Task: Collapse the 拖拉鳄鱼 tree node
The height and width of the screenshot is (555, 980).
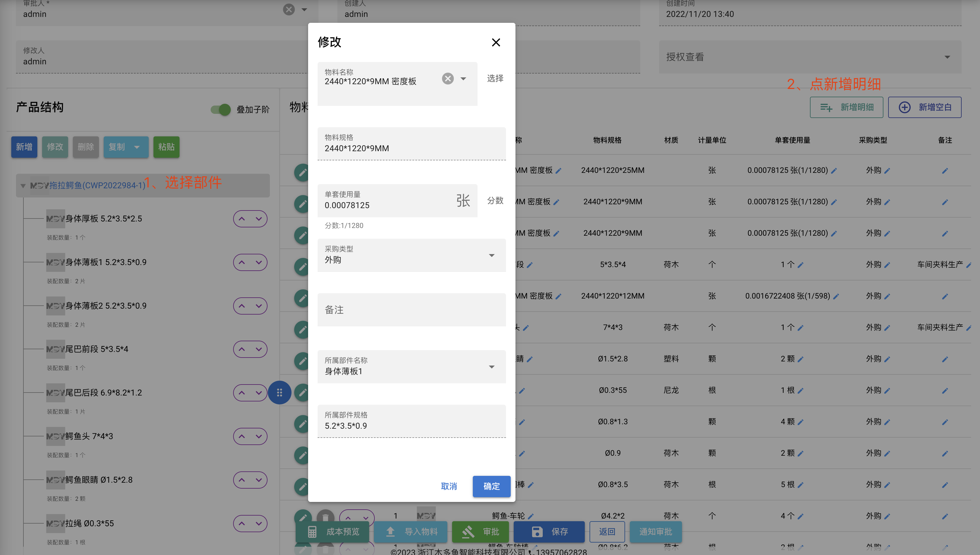Action: (23, 186)
